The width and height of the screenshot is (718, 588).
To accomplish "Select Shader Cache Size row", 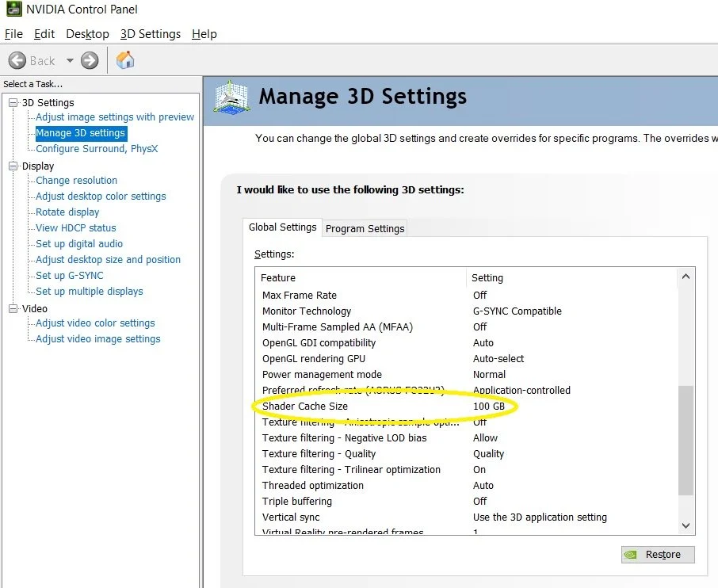I will click(466, 407).
